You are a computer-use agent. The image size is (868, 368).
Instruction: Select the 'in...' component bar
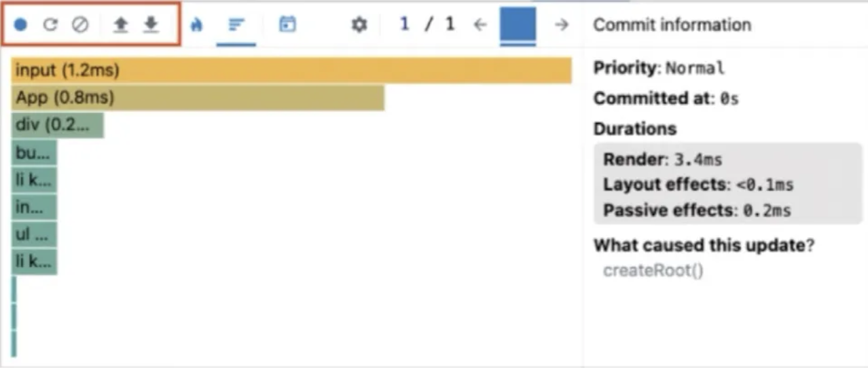click(x=34, y=207)
